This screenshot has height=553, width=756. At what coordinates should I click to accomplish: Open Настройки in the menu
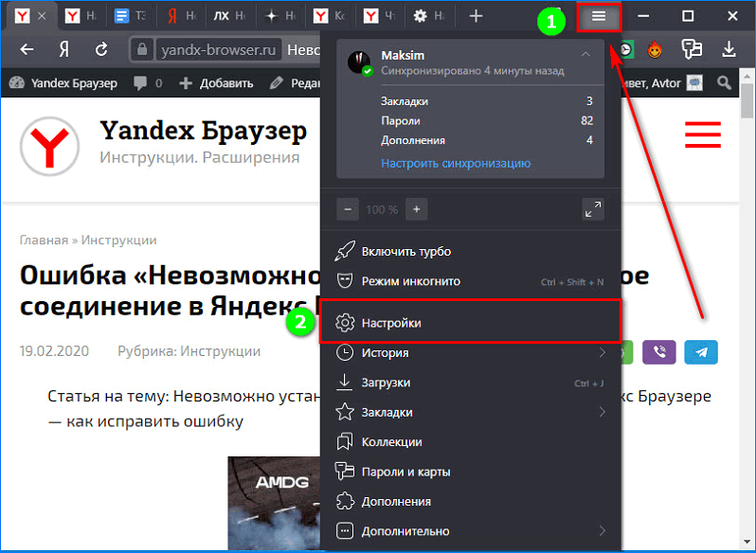point(470,323)
